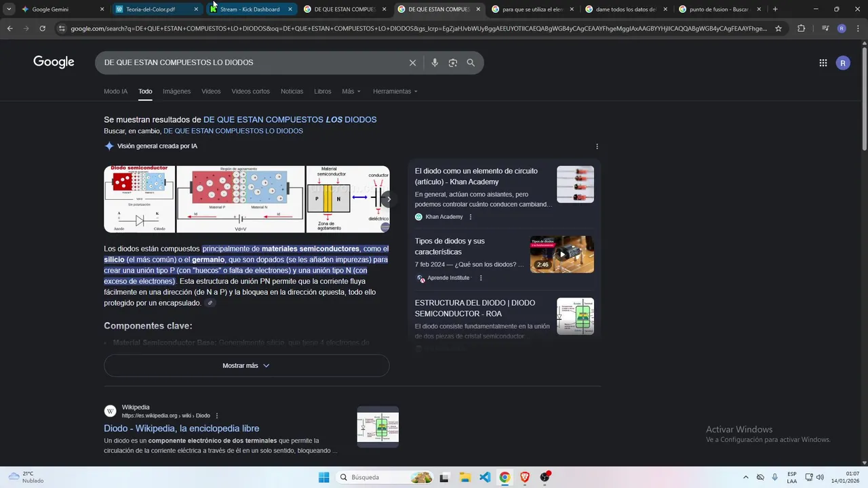868x488 pixels.
Task: Open the Google apps grid
Action: click(x=823, y=63)
